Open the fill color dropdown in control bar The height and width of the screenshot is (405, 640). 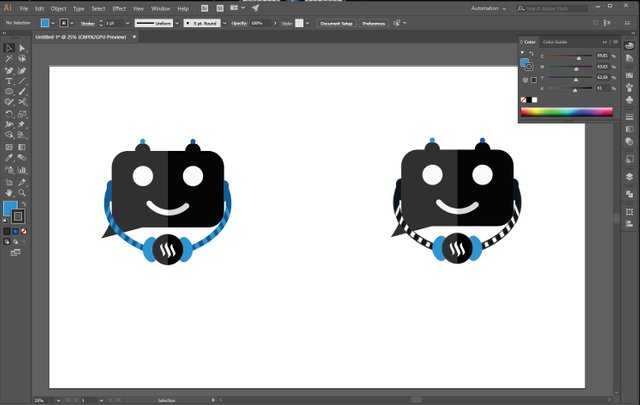click(53, 23)
